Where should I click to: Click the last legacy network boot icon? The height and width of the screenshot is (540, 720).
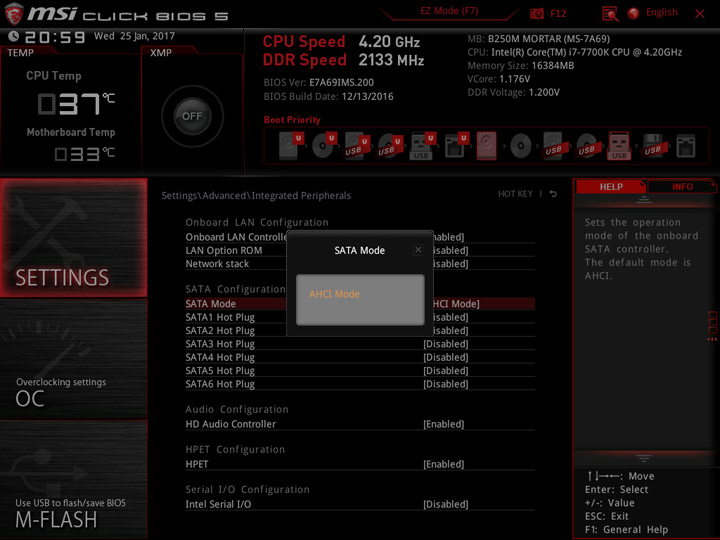pyautogui.click(x=686, y=146)
